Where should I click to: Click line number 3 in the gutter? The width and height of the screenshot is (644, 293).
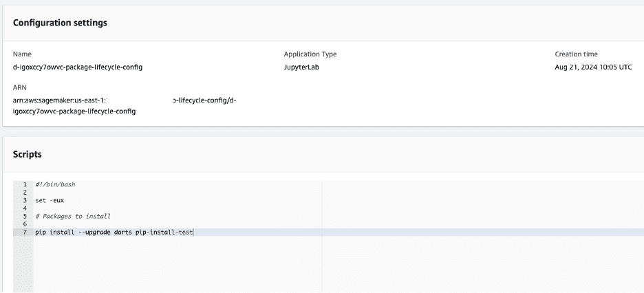click(x=25, y=200)
